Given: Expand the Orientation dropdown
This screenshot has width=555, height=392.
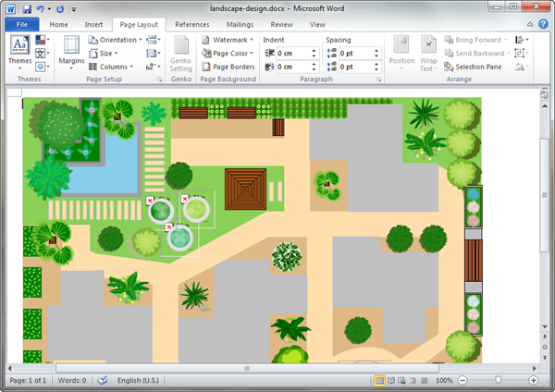Looking at the screenshot, I should pos(116,41).
